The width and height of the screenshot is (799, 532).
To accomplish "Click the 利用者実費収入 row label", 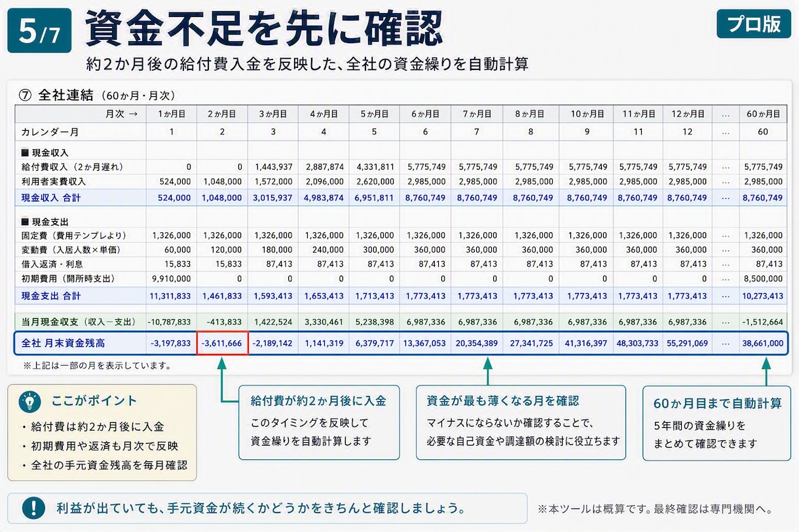I will tap(54, 181).
